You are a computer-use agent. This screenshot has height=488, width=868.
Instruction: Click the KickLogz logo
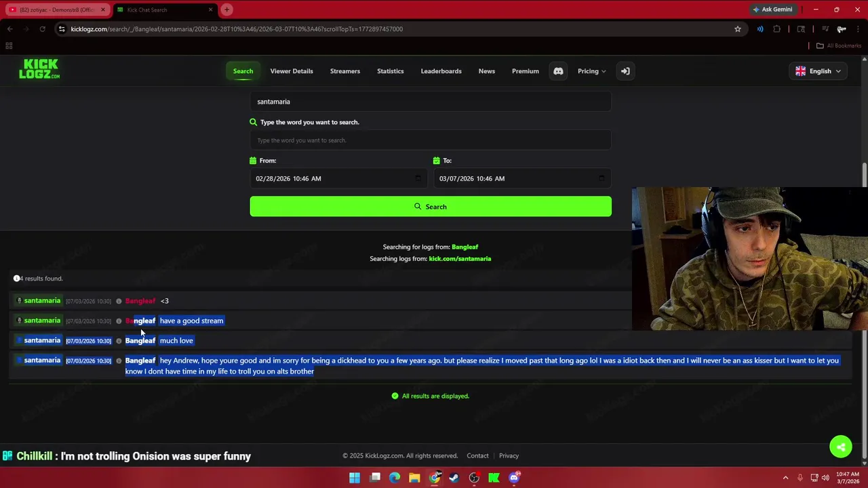coord(39,69)
